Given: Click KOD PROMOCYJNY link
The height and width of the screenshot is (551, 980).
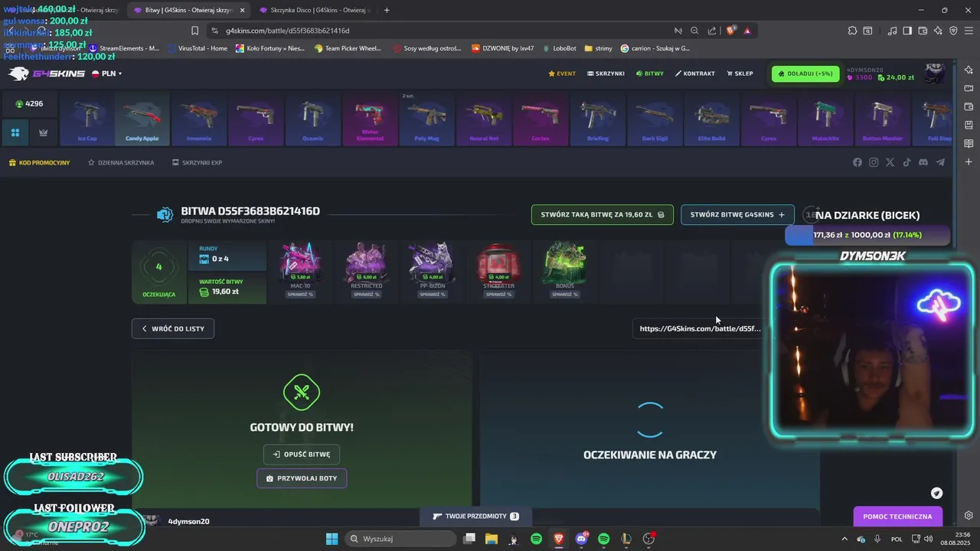Looking at the screenshot, I should tap(39, 162).
